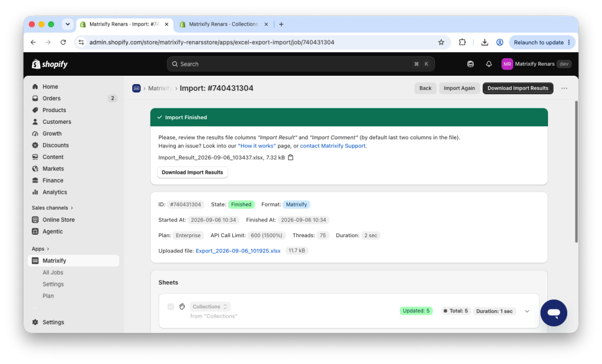Click the Analytics bar chart icon
Screen dimensions: 602x364
[35, 192]
